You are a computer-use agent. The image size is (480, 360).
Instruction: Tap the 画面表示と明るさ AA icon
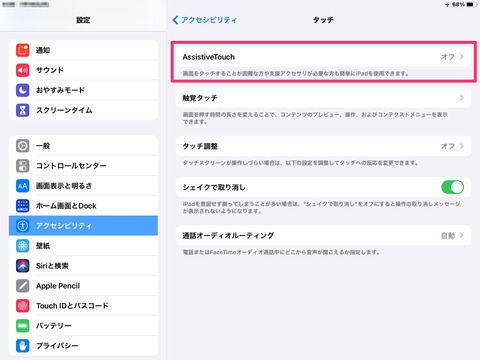coord(23,186)
